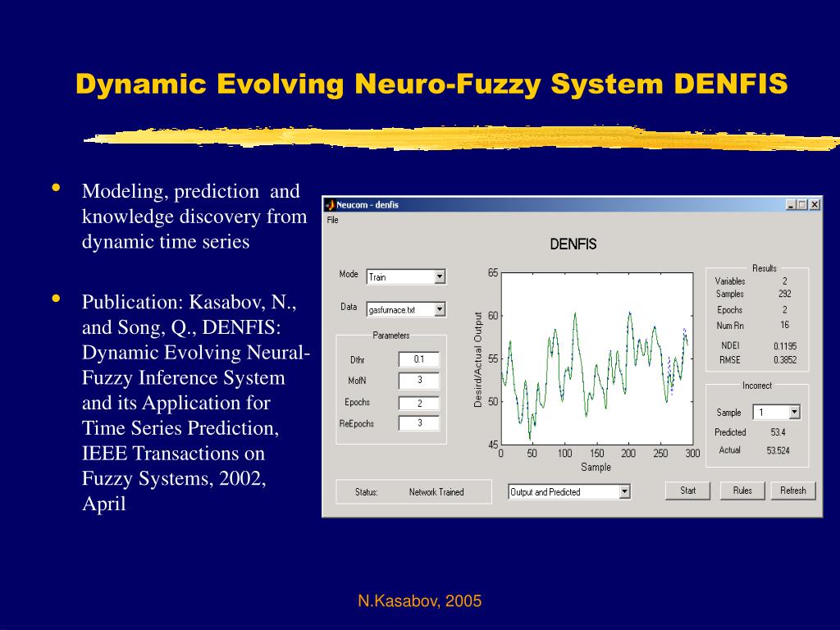Click the Refresh button
This screenshot has height=630, width=840.
tap(793, 491)
